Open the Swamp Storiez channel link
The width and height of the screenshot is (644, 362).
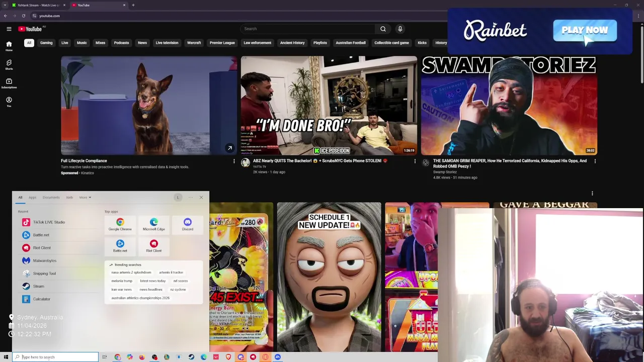pyautogui.click(x=445, y=172)
